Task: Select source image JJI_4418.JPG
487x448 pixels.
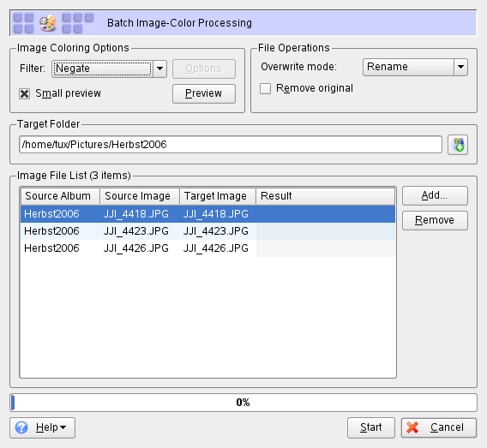Action: click(x=136, y=214)
